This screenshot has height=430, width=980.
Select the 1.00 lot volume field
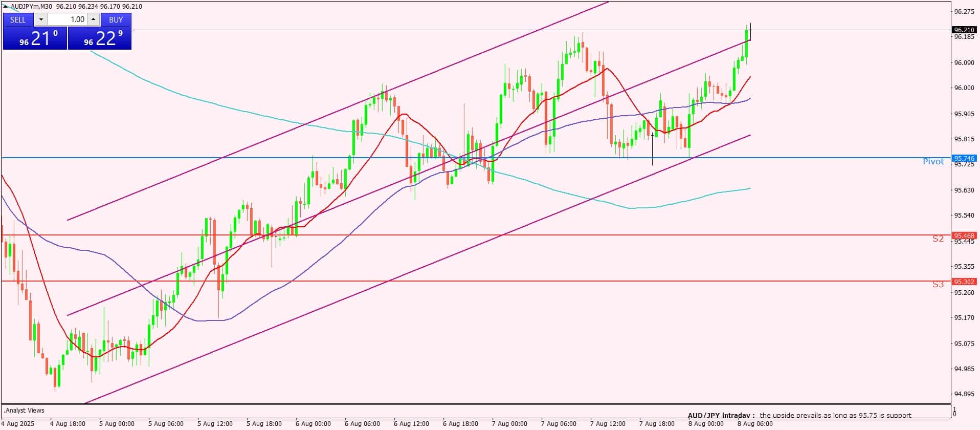tap(67, 19)
